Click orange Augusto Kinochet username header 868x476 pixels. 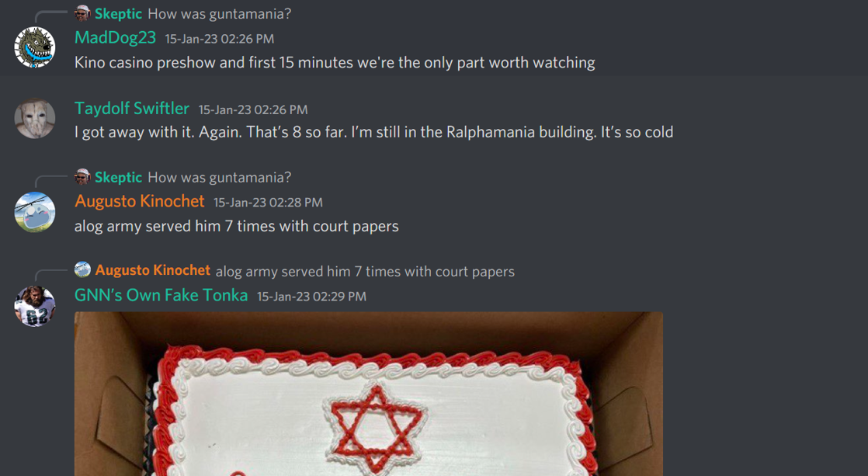click(140, 201)
